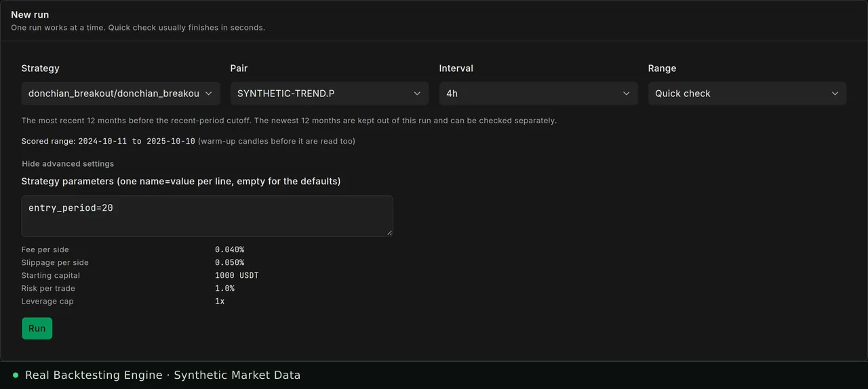
Task: Click the Fee per side label
Action: [45, 250]
